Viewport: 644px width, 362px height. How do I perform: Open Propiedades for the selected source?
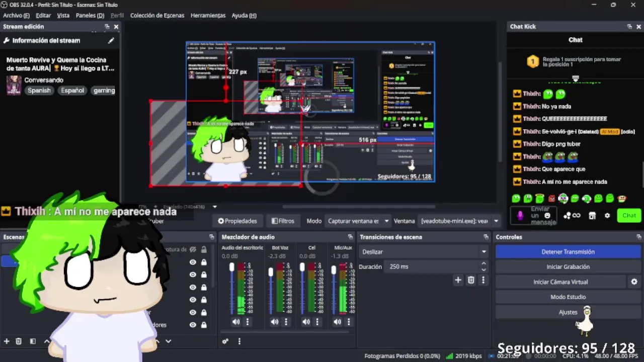[237, 221]
